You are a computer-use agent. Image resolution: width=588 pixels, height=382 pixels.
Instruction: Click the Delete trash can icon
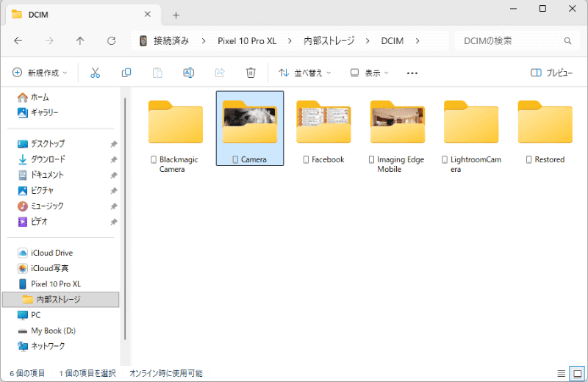pos(251,73)
